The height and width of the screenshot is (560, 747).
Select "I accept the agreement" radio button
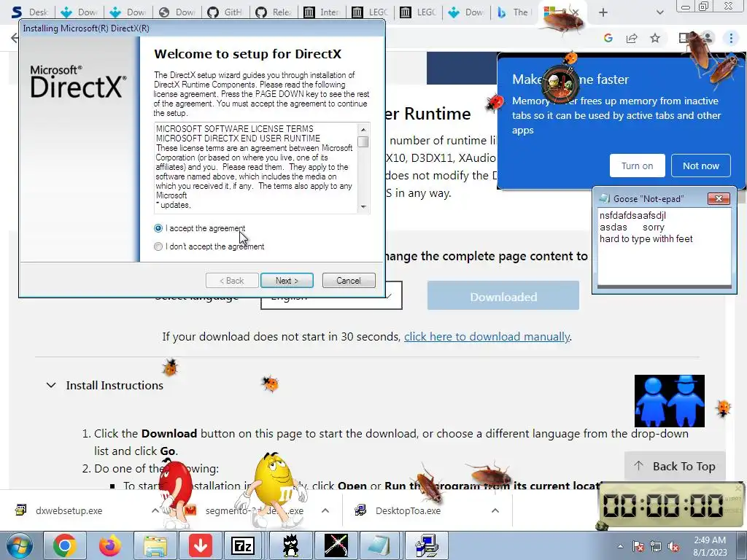pos(158,228)
